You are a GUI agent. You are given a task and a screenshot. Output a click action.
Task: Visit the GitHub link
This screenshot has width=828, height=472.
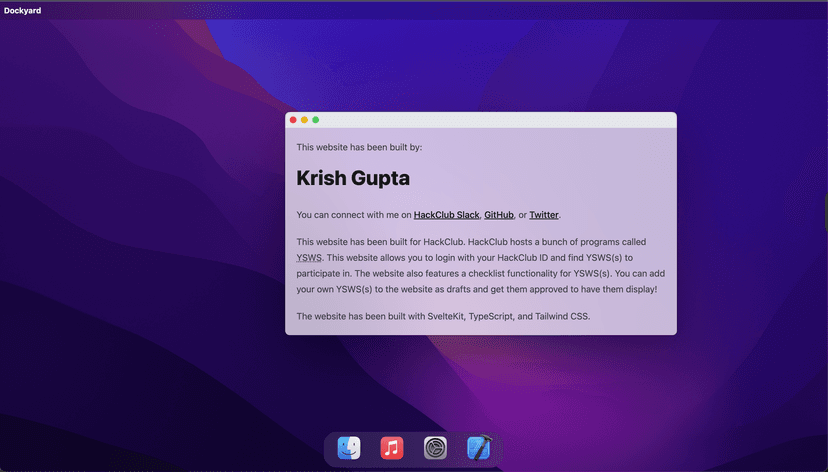tap(499, 215)
